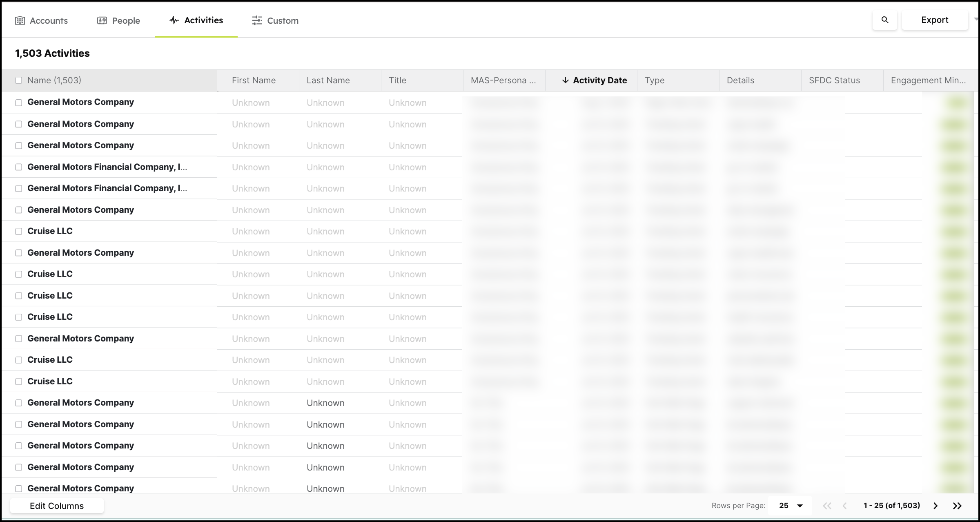Click the Accounts grid icon

click(20, 21)
